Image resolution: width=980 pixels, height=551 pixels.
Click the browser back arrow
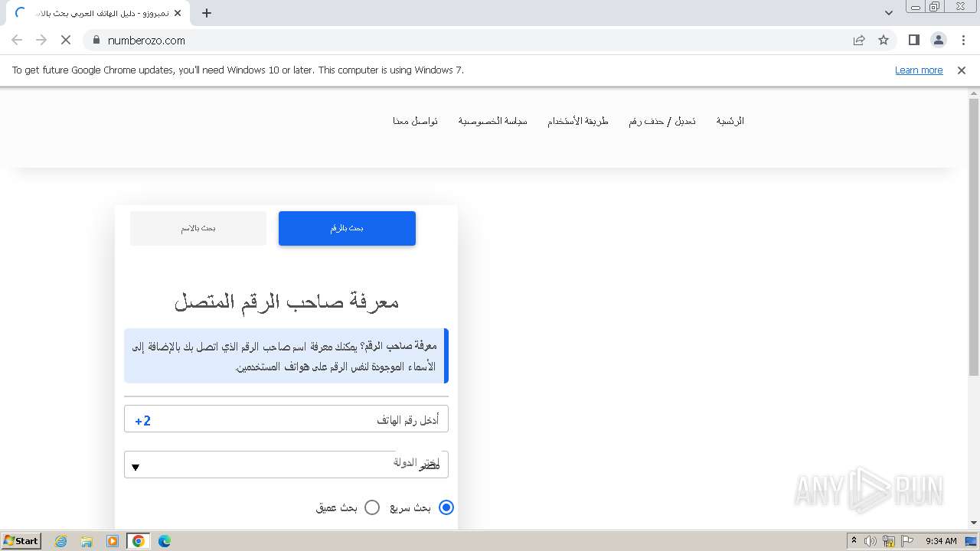tap(17, 40)
